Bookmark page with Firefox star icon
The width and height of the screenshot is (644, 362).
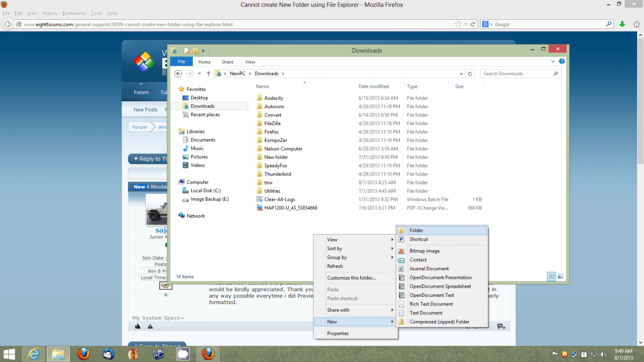(x=458, y=24)
